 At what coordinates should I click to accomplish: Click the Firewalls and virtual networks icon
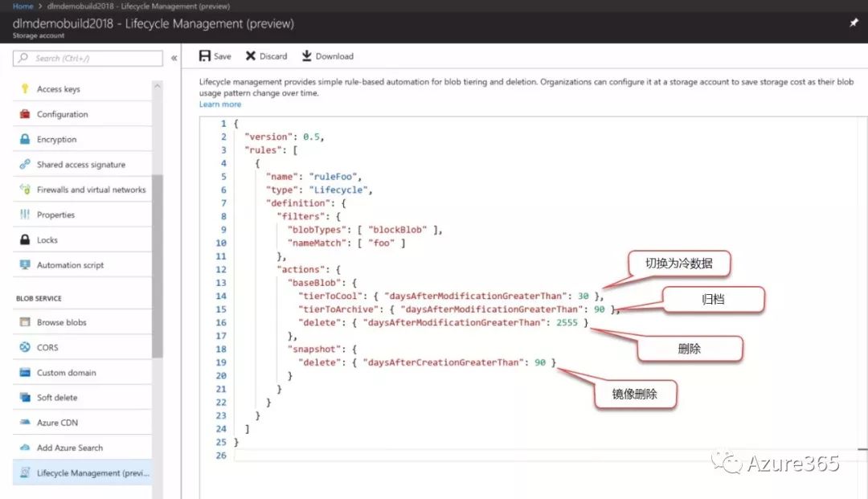[24, 190]
